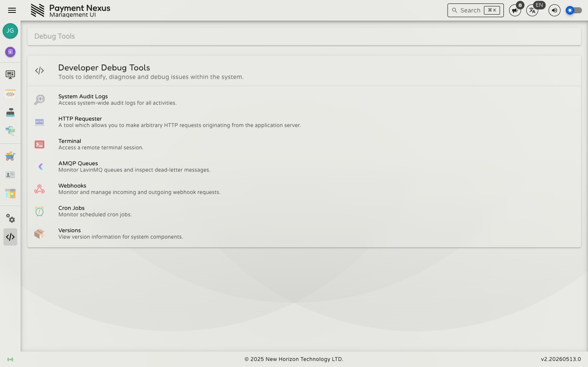
Task: Click the New Horizon Technology copyright text
Action: 294,359
